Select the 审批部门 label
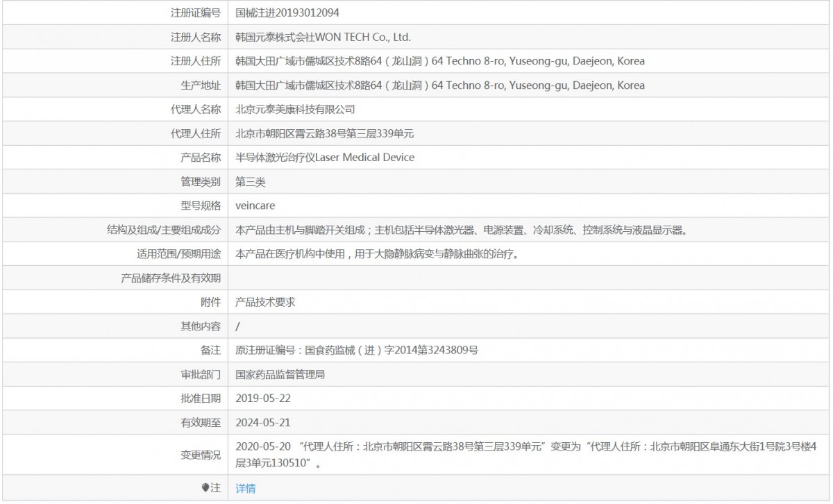 201,375
